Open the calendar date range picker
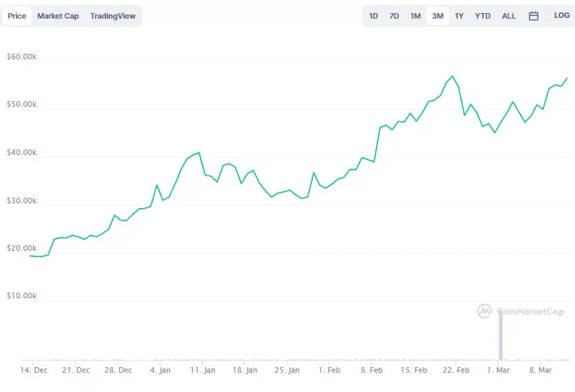Viewport: 575px width, 392px height. coord(534,16)
